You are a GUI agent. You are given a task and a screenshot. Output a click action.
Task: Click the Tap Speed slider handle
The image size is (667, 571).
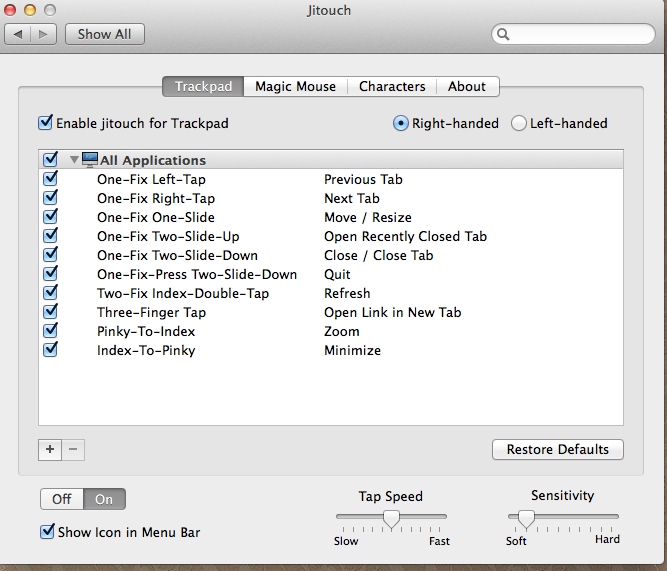[x=391, y=519]
